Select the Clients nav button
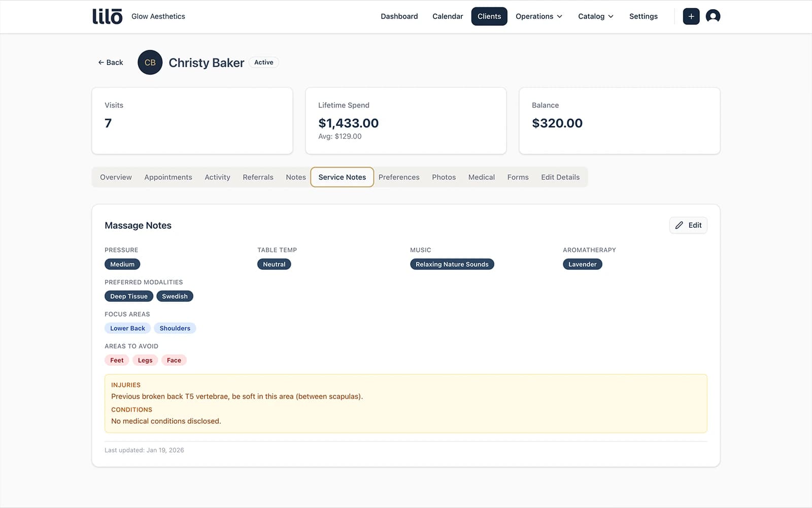 [x=489, y=16]
